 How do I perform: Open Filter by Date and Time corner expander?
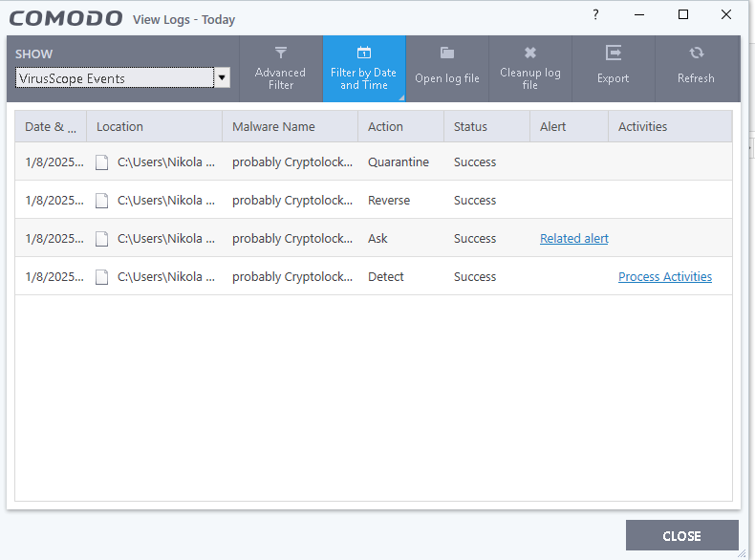(401, 97)
